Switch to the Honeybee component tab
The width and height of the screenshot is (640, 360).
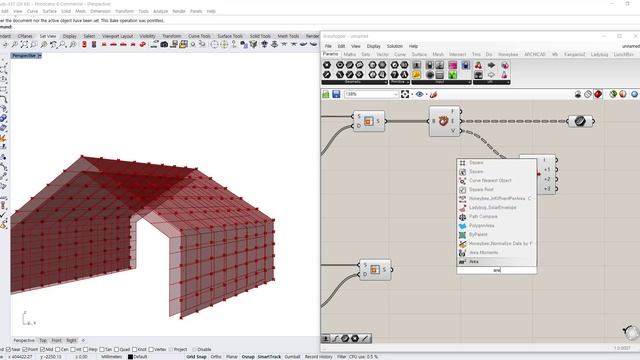coord(508,54)
